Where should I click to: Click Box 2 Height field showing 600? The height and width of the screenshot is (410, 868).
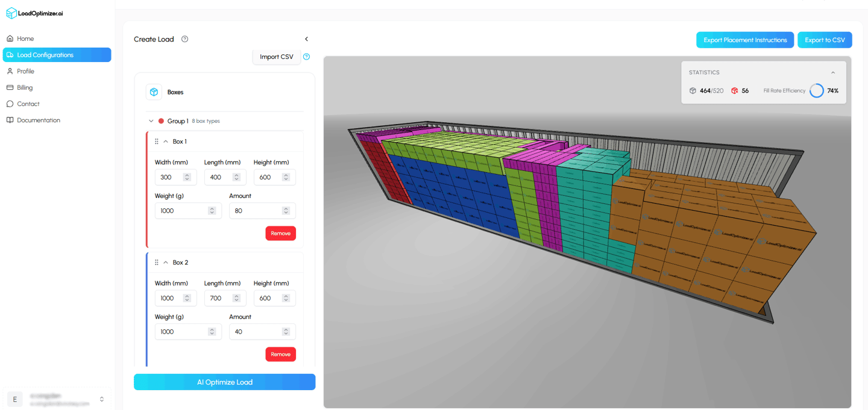(x=274, y=298)
